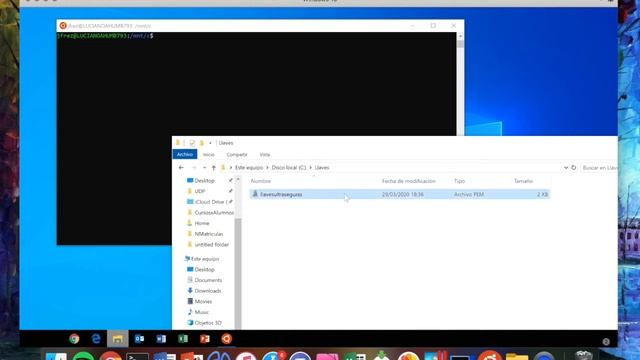Refresh the Llaves folder view
The image size is (640, 360).
pyautogui.click(x=573, y=168)
